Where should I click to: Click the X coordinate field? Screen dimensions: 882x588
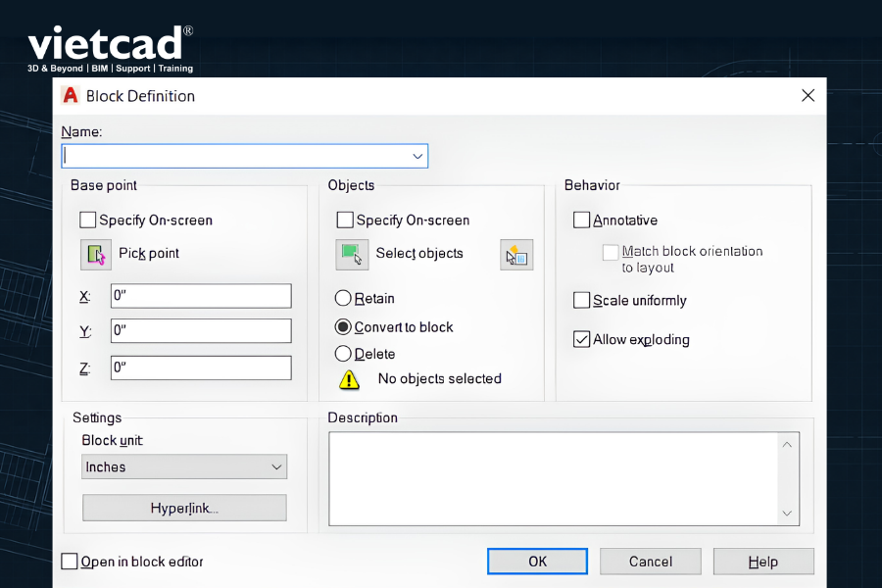coord(201,296)
